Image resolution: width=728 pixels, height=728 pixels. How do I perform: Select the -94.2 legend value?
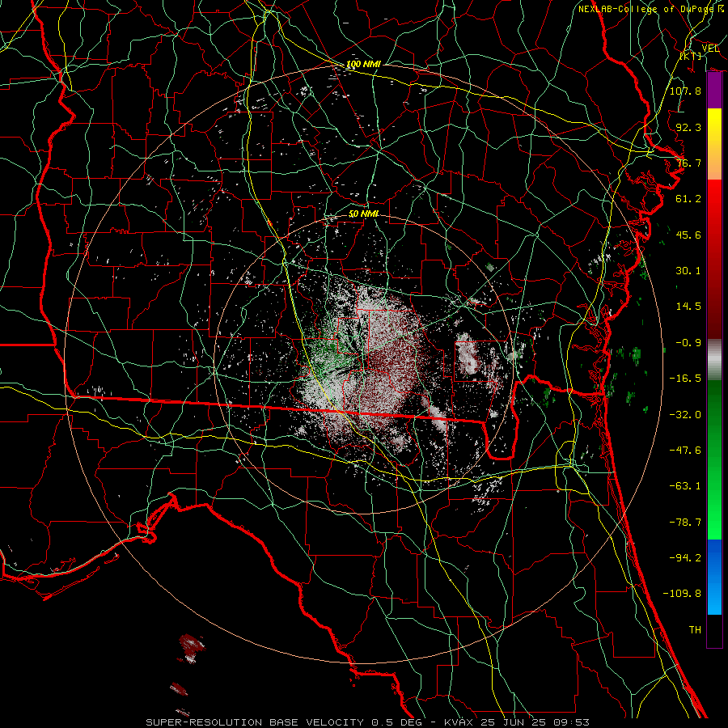point(685,558)
